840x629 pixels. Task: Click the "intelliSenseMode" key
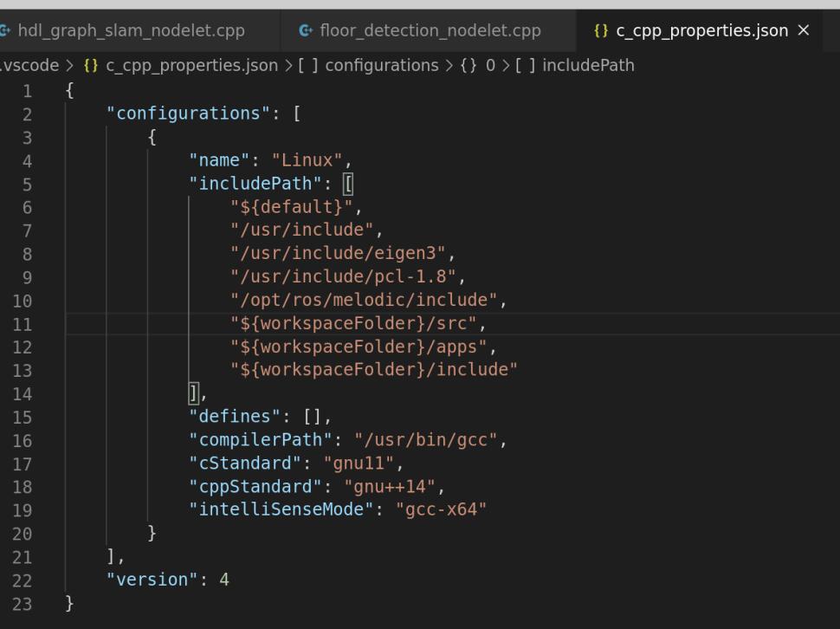click(x=281, y=509)
